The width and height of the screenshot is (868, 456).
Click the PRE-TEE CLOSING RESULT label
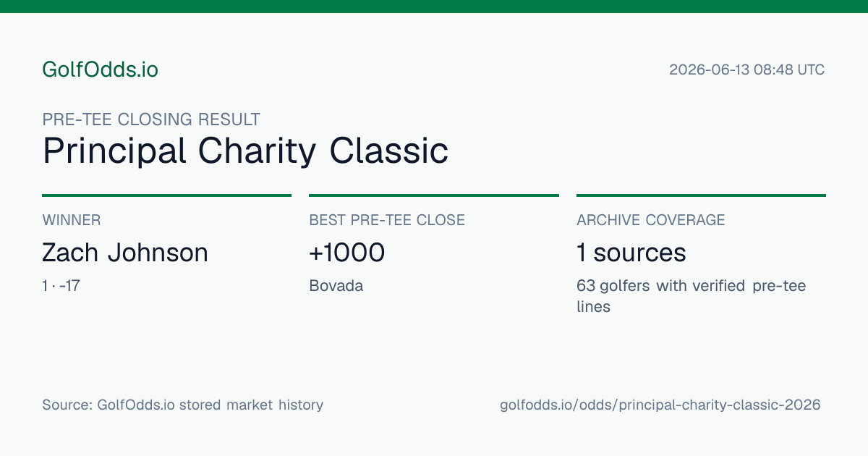coord(151,119)
